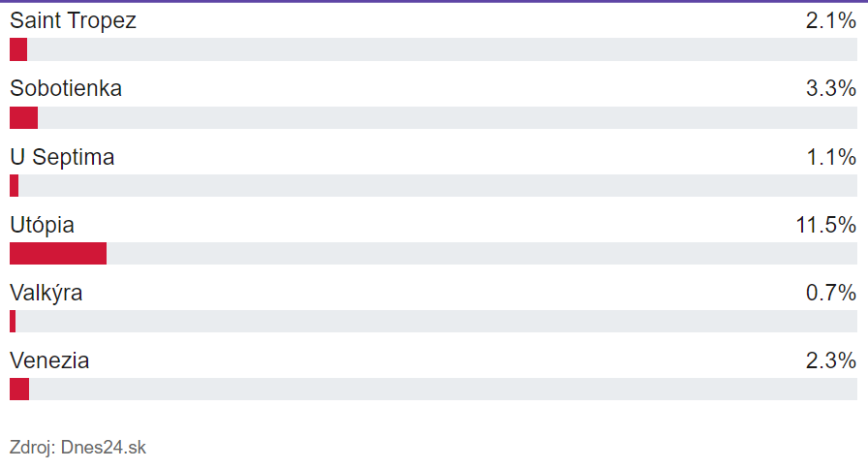
Task: Click the red Saint Tropez bar fill
Action: [x=18, y=49]
